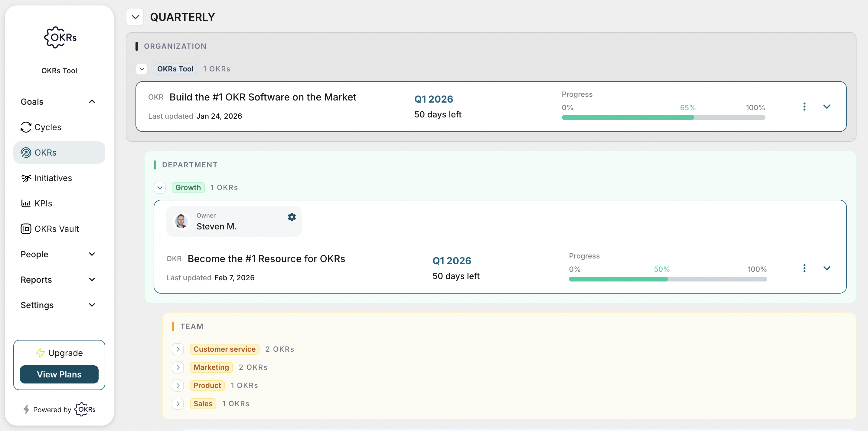Click the gear icon on Steven M. owner card
This screenshot has width=868, height=431.
click(292, 217)
